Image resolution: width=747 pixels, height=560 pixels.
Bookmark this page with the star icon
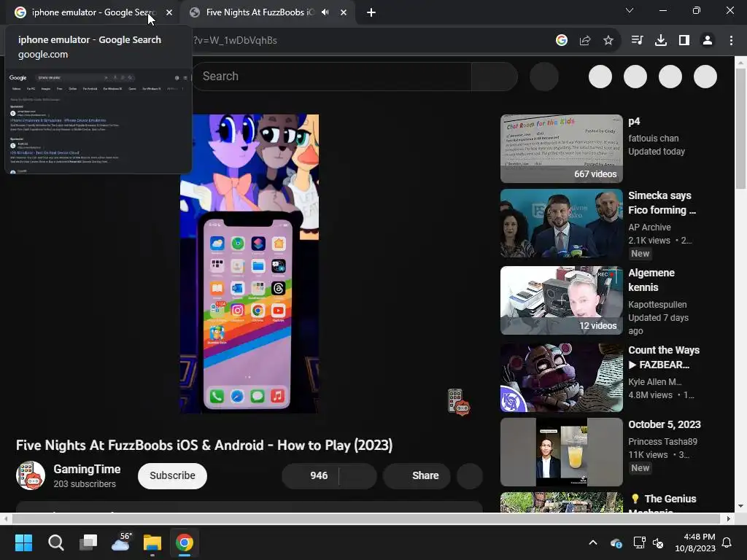click(608, 41)
